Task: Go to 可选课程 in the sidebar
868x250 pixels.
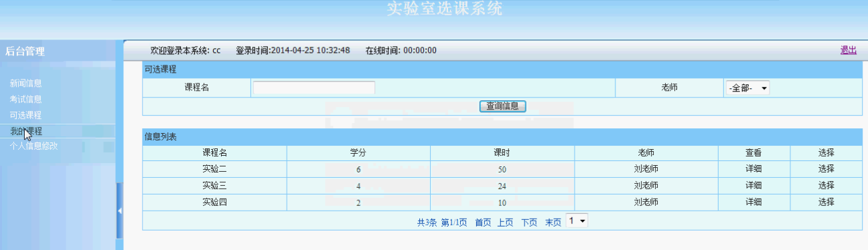Action: pyautogui.click(x=26, y=116)
